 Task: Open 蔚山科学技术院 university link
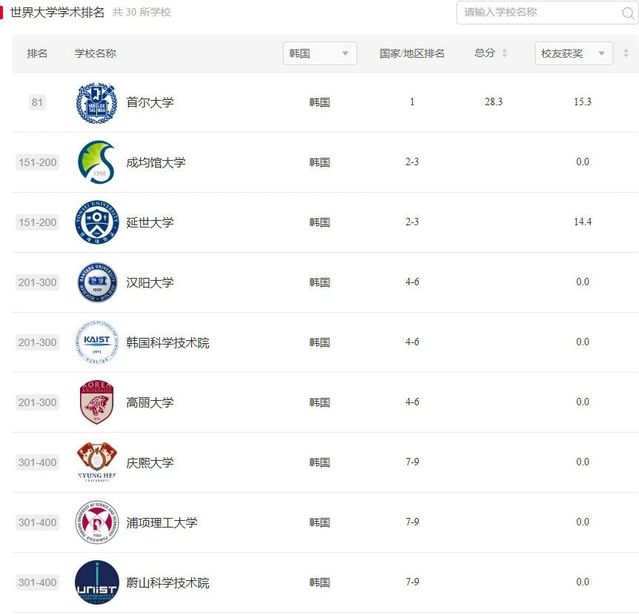pyautogui.click(x=167, y=583)
